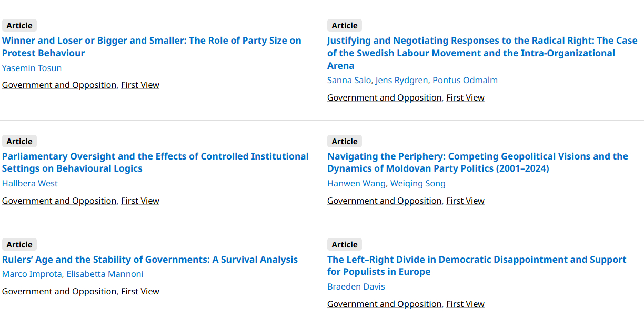Viewport: 644px width, 328px height.
Task: View Pontus Odmalm's author profile
Action: point(465,80)
